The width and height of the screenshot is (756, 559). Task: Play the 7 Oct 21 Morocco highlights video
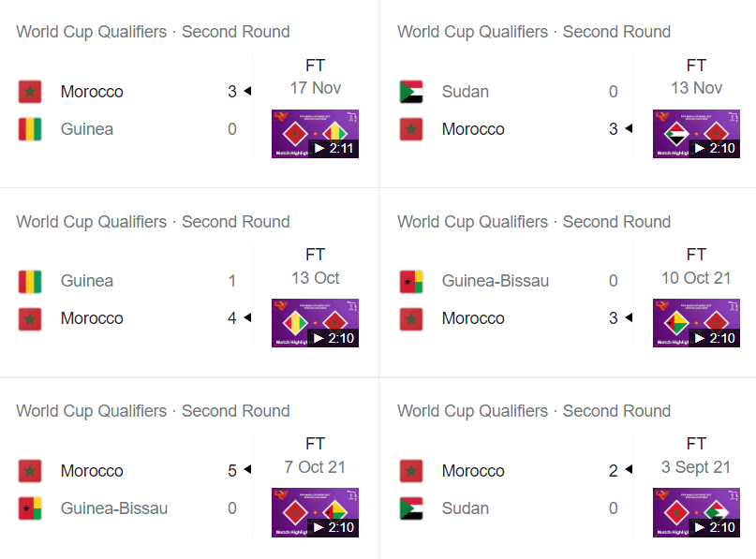coord(315,512)
